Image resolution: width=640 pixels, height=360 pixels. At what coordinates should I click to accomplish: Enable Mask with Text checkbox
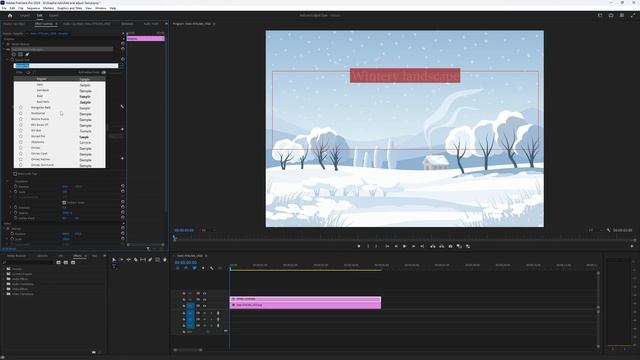click(15, 173)
